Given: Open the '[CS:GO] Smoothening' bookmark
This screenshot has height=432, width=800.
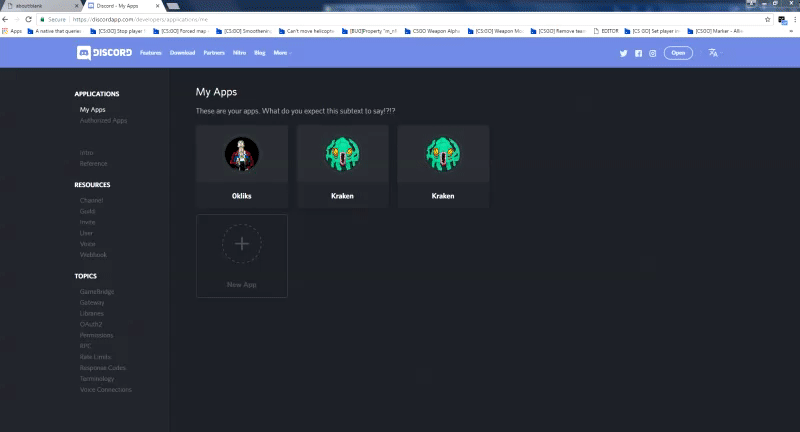Looking at the screenshot, I should pyautogui.click(x=243, y=31).
